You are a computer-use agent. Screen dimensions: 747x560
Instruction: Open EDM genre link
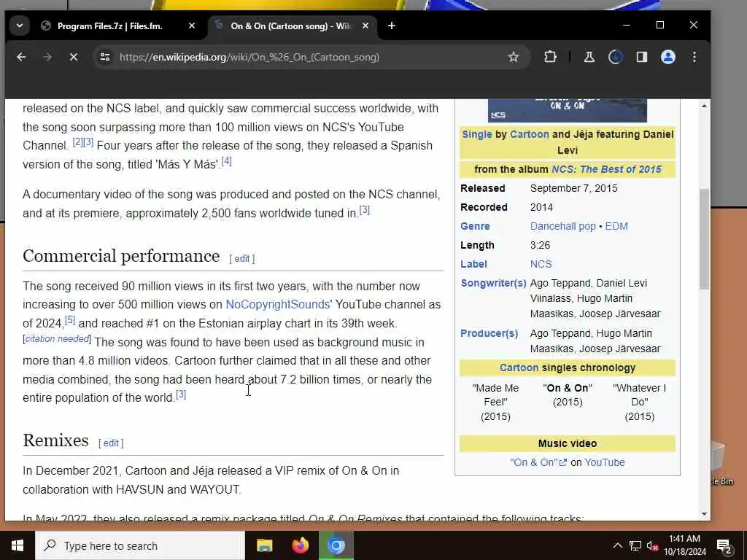click(x=616, y=226)
